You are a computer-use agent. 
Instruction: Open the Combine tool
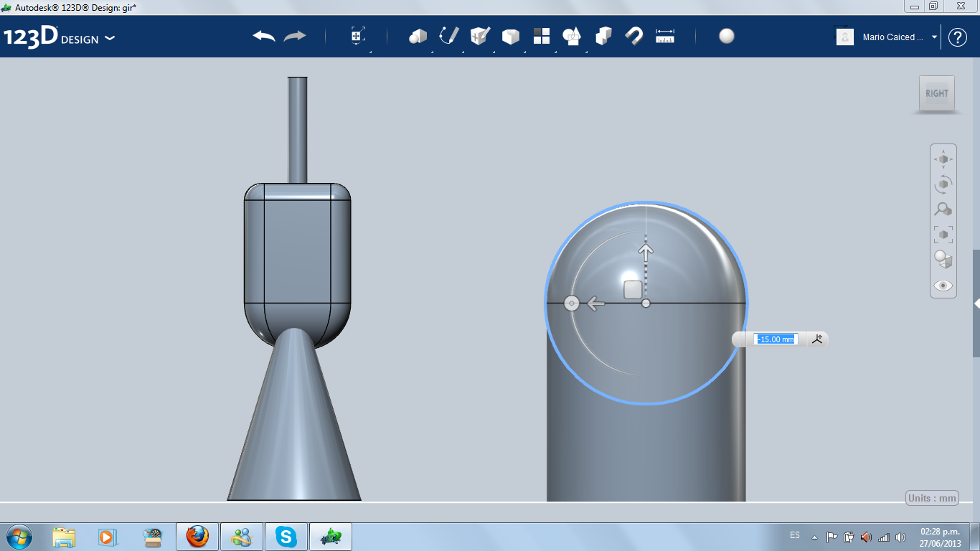tap(603, 36)
